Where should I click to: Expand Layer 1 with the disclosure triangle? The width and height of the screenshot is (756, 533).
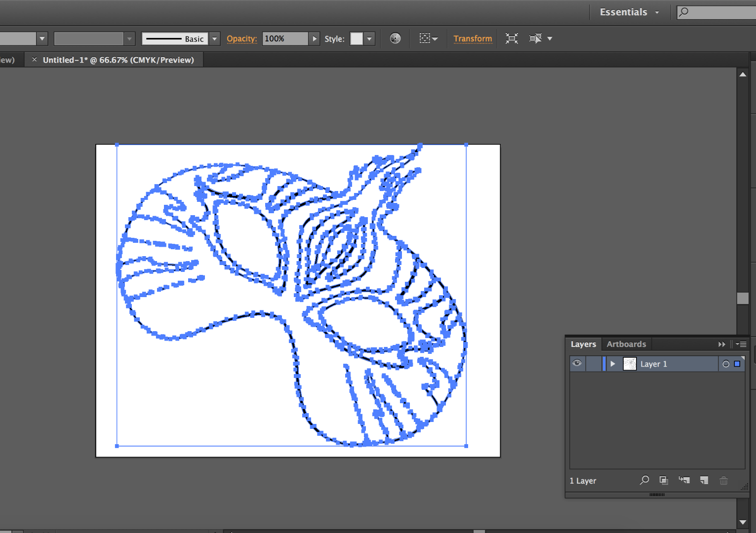pos(613,364)
